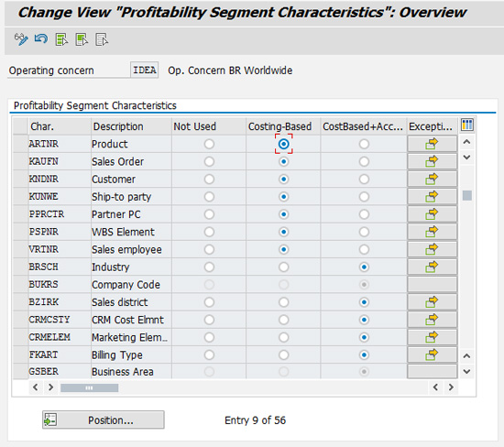504x447 pixels.
Task: Click the upper scroll-up arrow of table
Action: click(467, 142)
